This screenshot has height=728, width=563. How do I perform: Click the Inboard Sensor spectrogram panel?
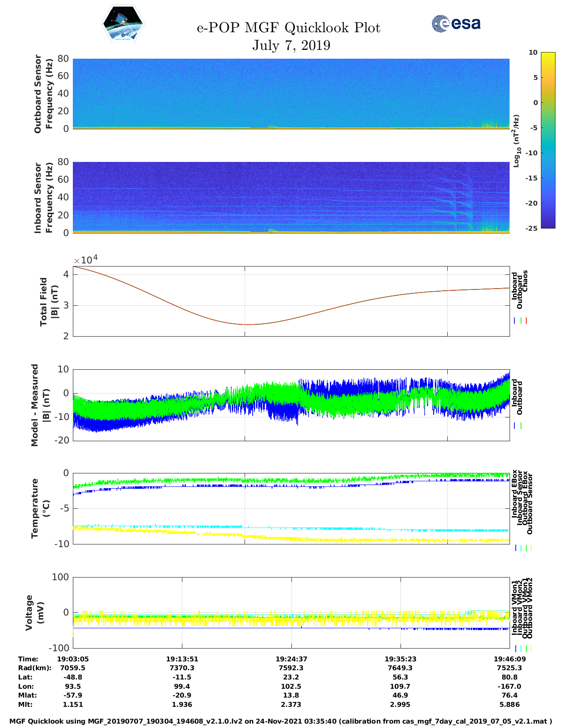[291, 197]
